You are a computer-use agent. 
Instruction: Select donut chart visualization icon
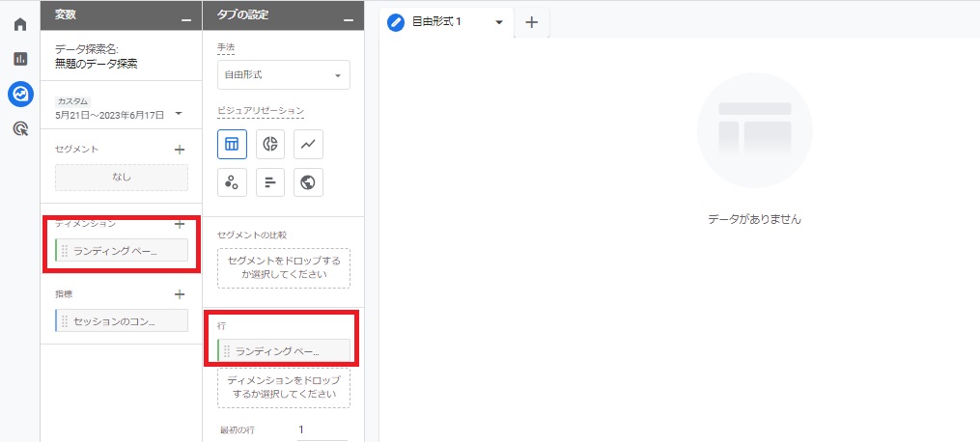270,144
